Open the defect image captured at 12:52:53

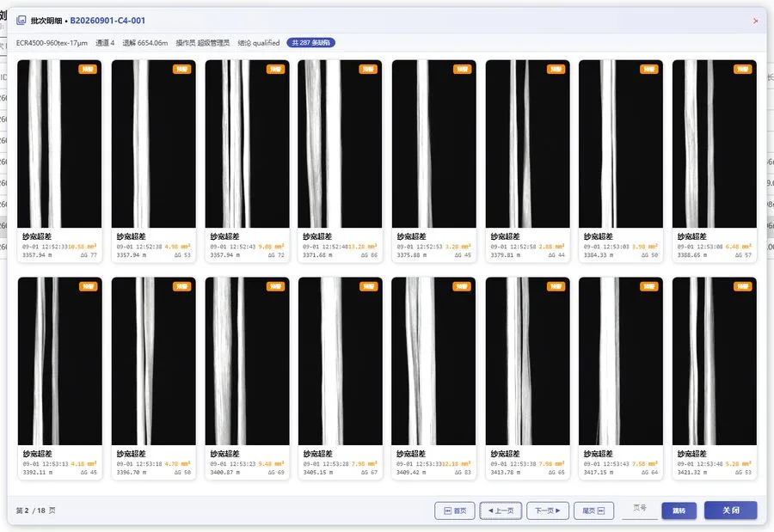434,144
